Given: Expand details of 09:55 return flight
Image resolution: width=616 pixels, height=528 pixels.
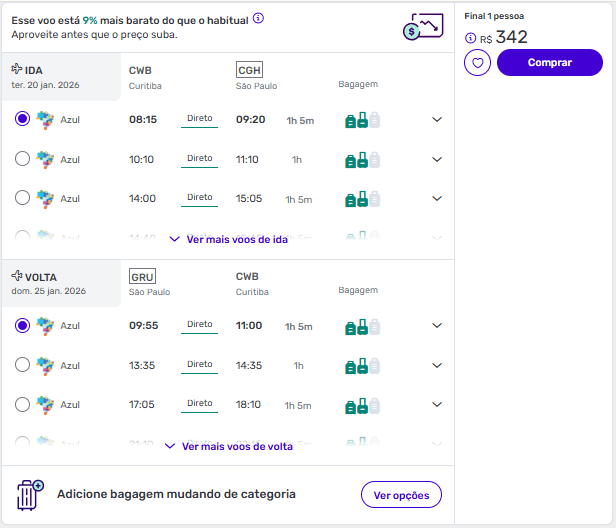Looking at the screenshot, I should 436,326.
